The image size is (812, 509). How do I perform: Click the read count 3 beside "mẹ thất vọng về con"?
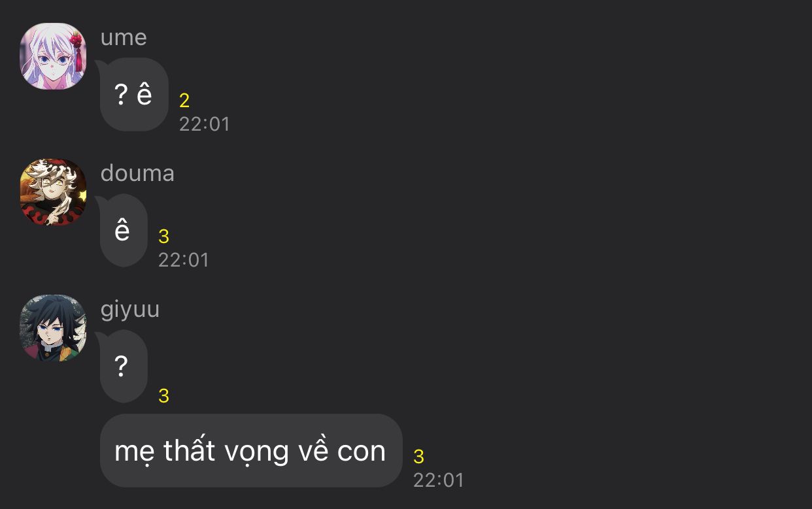coord(419,457)
